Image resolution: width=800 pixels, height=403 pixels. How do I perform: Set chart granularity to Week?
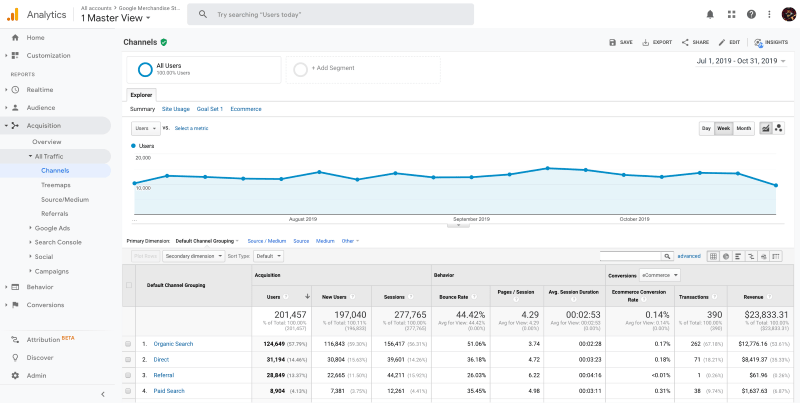[x=723, y=129]
